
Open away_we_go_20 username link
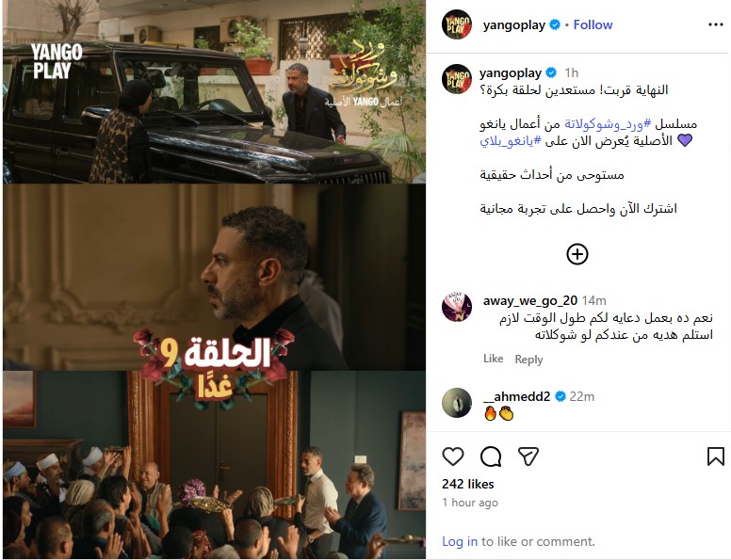[530, 300]
